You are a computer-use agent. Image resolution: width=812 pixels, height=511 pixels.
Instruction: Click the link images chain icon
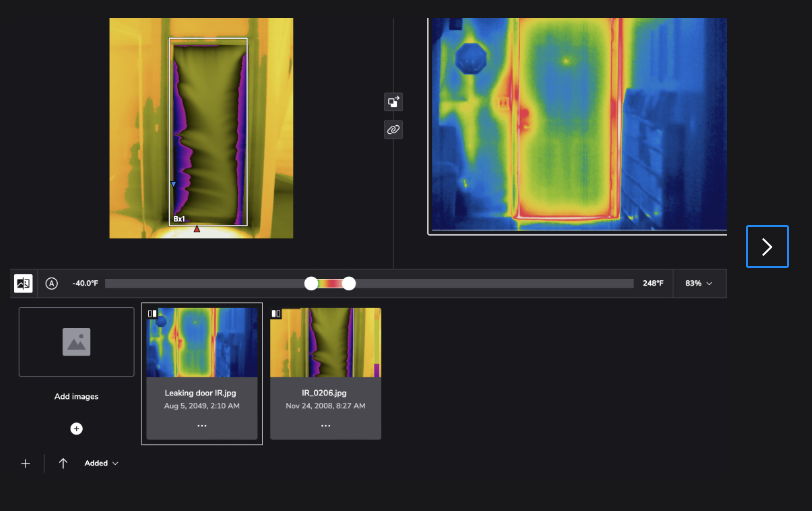point(394,130)
